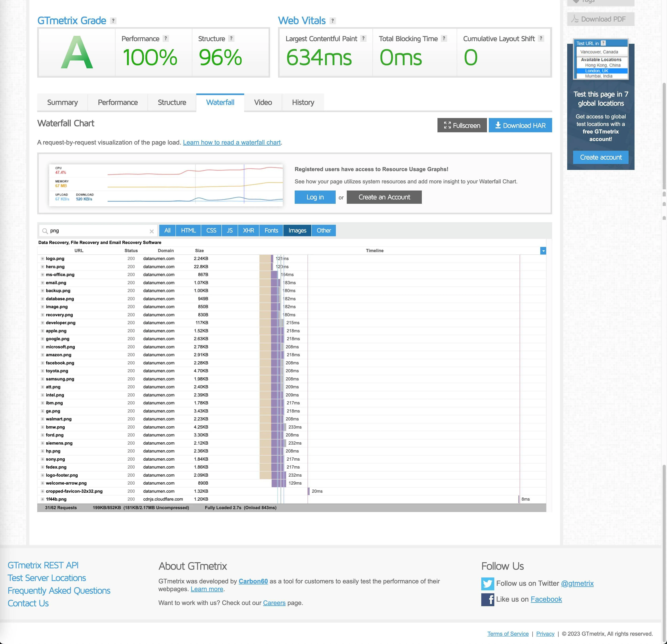Click the png search input field
The image size is (667, 644).
pyautogui.click(x=97, y=231)
